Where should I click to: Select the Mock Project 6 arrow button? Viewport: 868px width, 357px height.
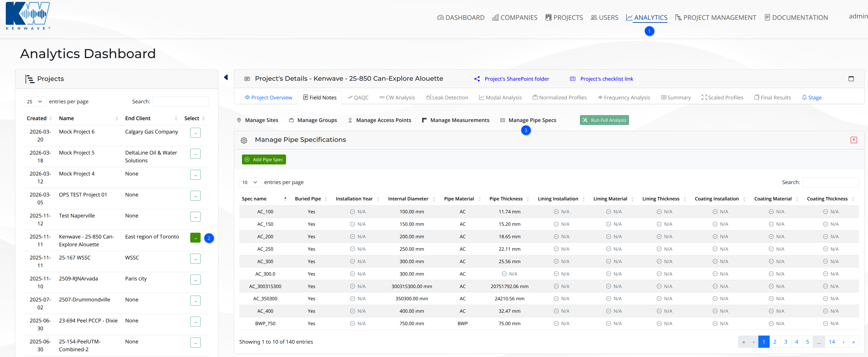(196, 133)
